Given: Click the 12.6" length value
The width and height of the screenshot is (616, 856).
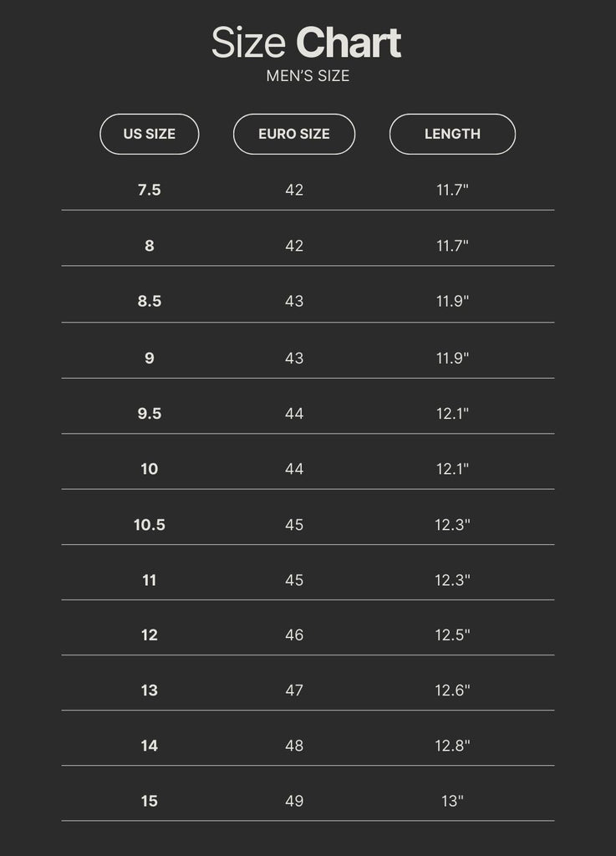Looking at the screenshot, I should [452, 690].
